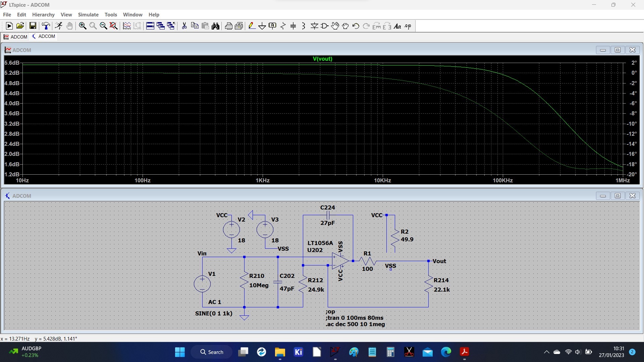This screenshot has height=362, width=644.
Task: Switch to the ADCOM schematic tab
Action: (44, 36)
